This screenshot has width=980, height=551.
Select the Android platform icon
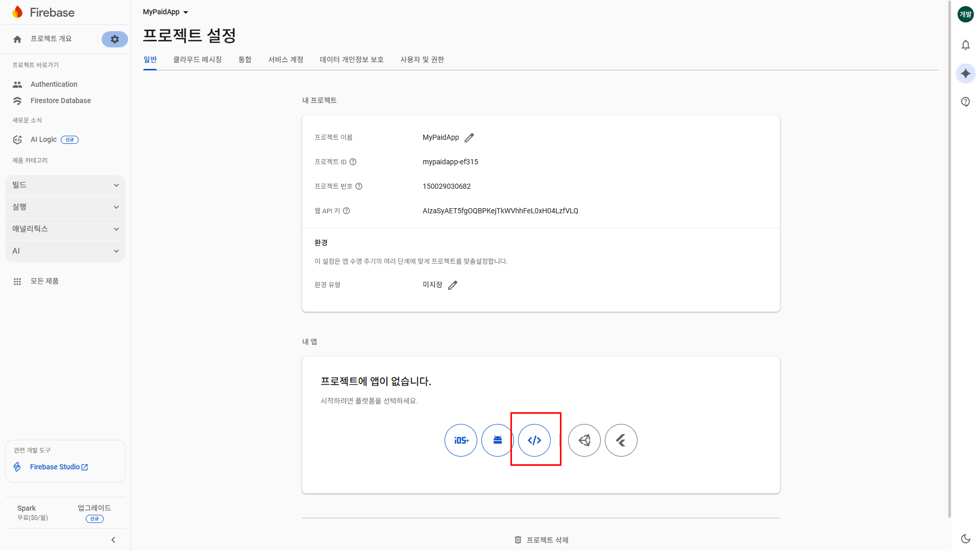(497, 440)
